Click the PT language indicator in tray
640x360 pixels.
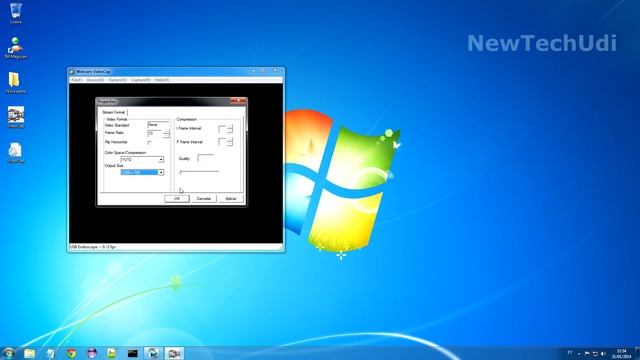click(x=570, y=353)
